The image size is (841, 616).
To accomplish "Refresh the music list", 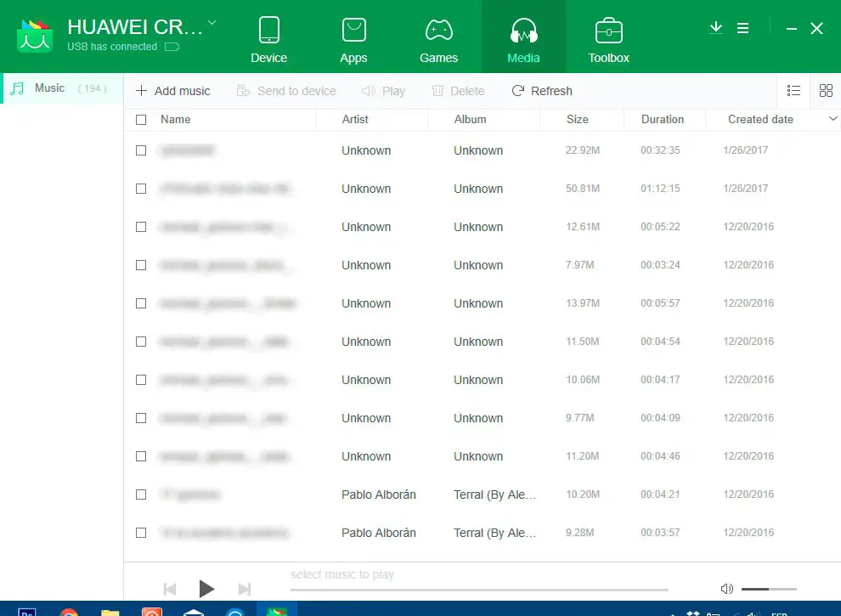I will tap(542, 91).
